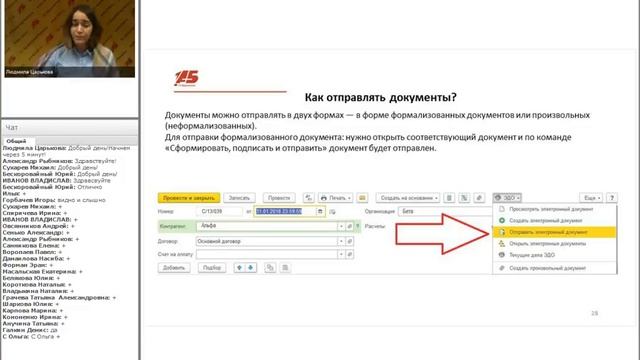
Task: Click the icon beside Текущие дела ЭДО
Action: coord(502,255)
